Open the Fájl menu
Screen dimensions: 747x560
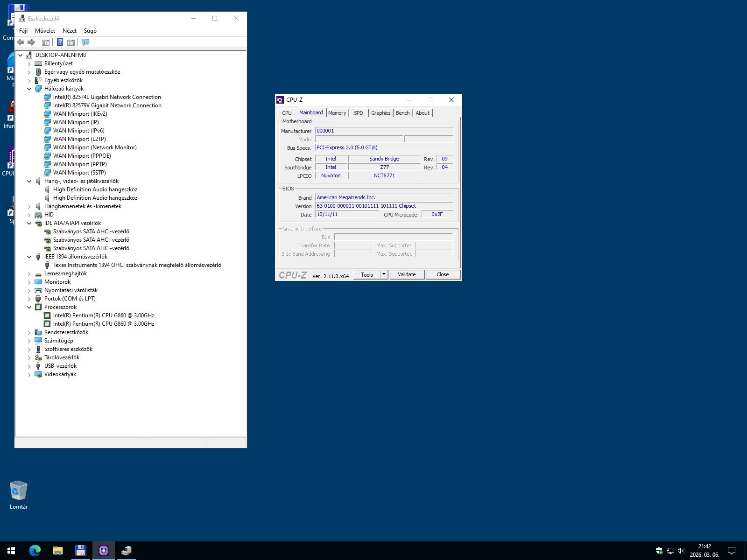click(23, 31)
